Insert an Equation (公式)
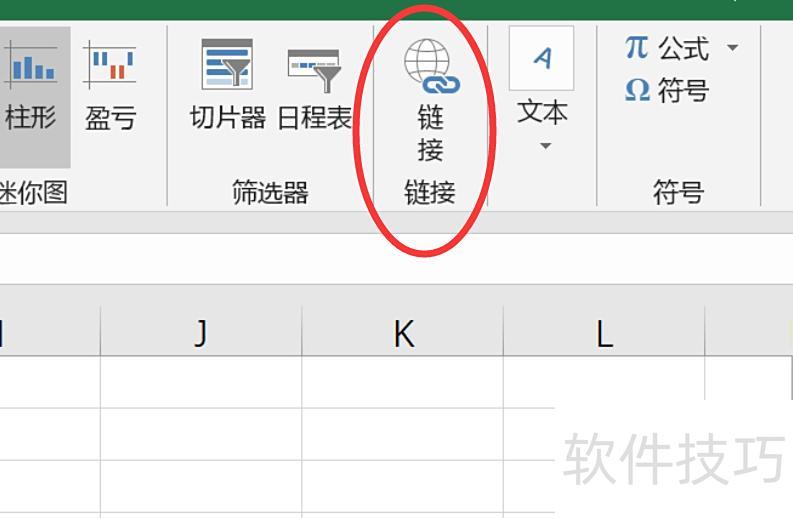This screenshot has height=518, width=793. pos(668,49)
